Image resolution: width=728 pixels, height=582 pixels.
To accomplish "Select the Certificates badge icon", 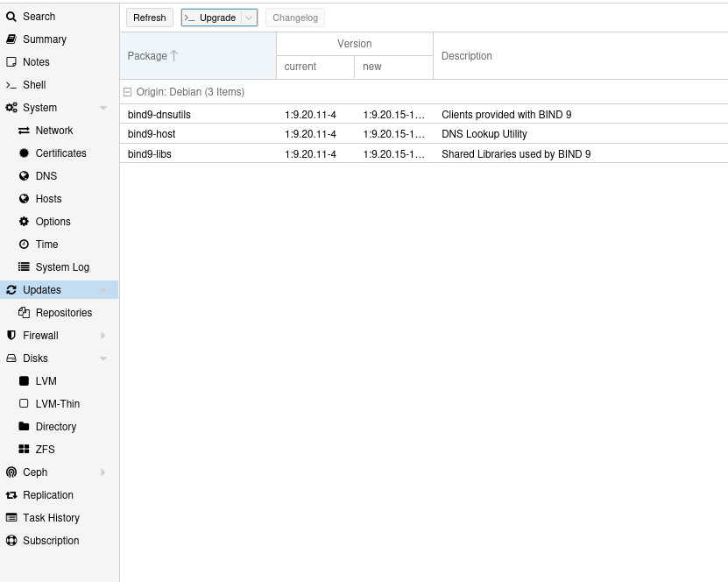I will pyautogui.click(x=25, y=153).
